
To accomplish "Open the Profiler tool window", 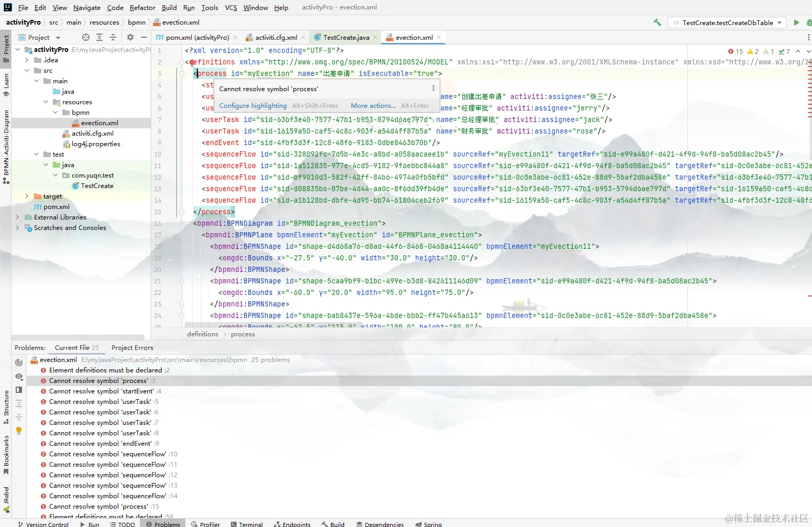I will [x=206, y=524].
